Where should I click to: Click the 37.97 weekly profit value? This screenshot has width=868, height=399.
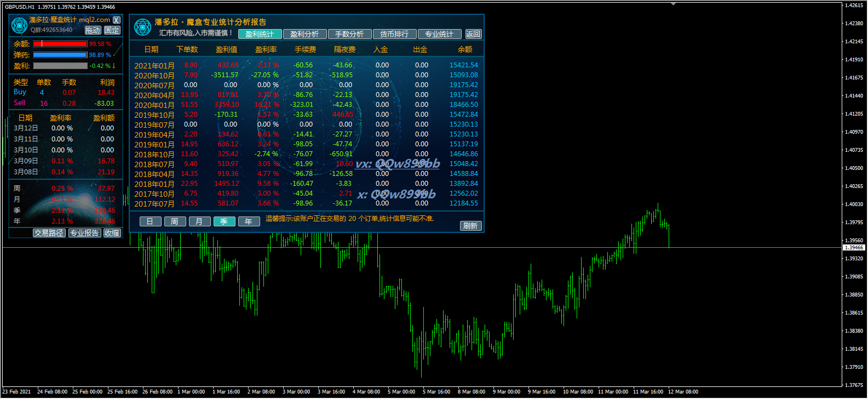coord(106,189)
